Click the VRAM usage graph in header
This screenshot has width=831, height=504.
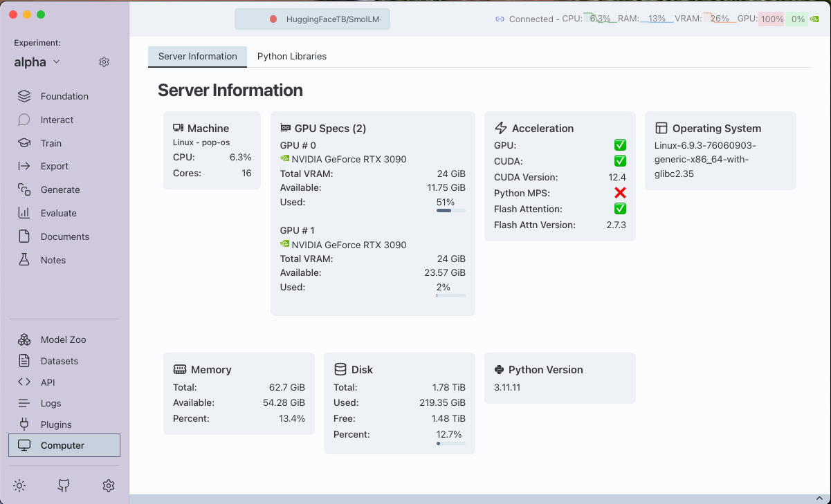coord(720,19)
